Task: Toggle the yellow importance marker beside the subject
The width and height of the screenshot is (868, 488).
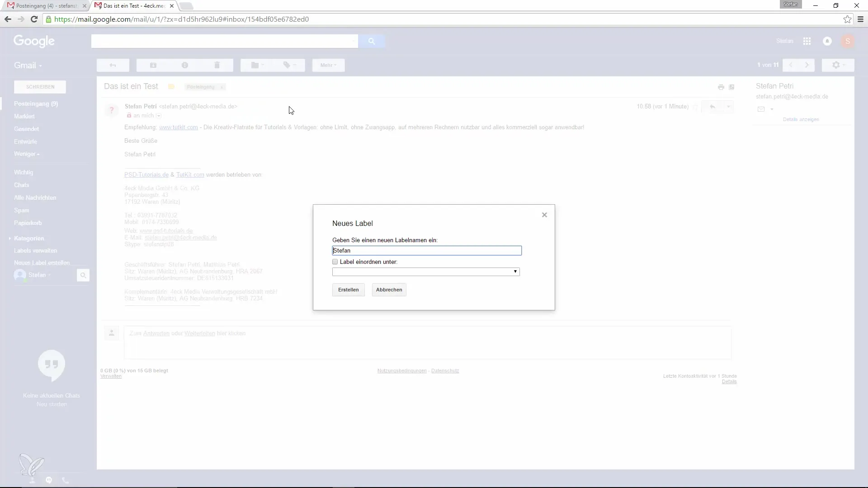Action: click(171, 87)
